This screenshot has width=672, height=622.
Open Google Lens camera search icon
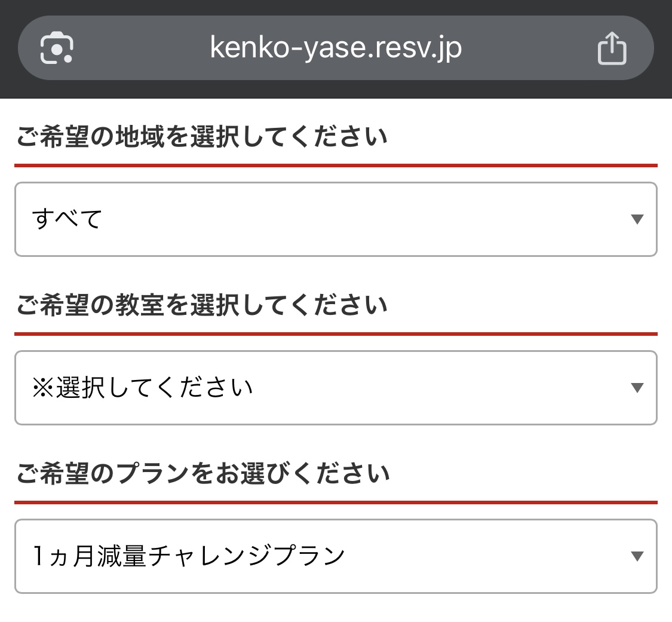(57, 48)
